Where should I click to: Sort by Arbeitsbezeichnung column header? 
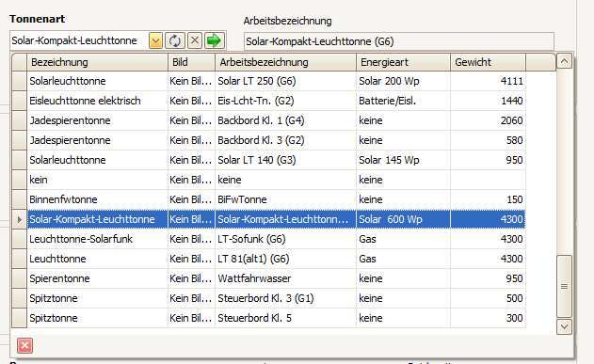[285, 62]
